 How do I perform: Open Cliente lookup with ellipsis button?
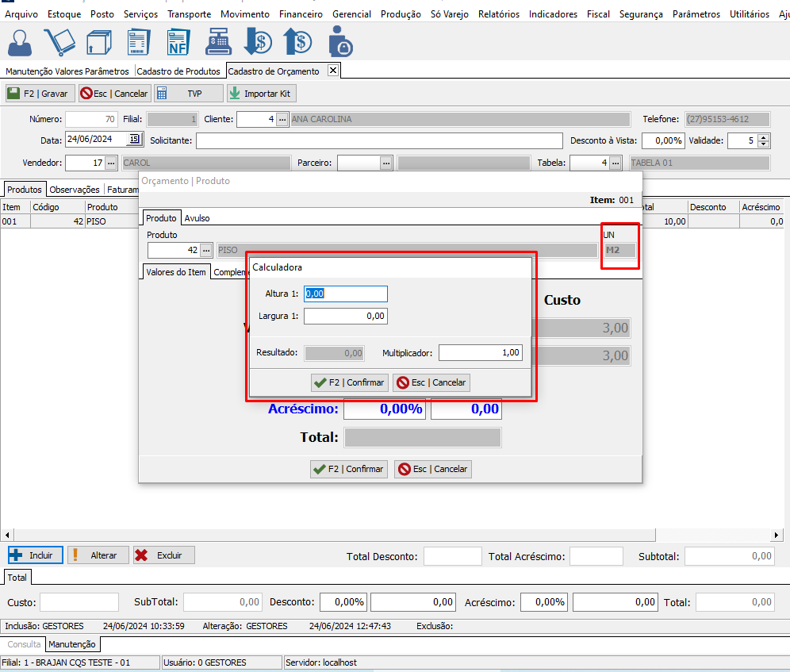pos(282,119)
